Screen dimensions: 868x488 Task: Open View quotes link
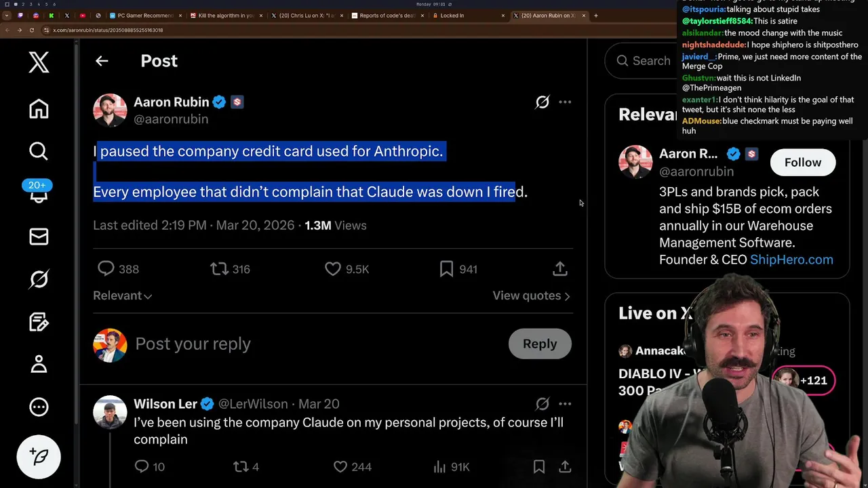pos(531,296)
